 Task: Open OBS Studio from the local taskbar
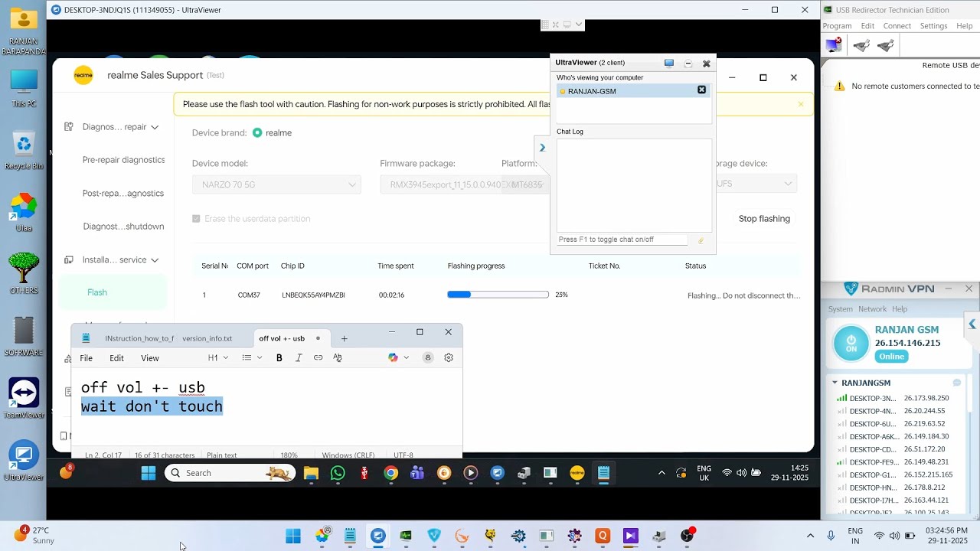(x=687, y=536)
